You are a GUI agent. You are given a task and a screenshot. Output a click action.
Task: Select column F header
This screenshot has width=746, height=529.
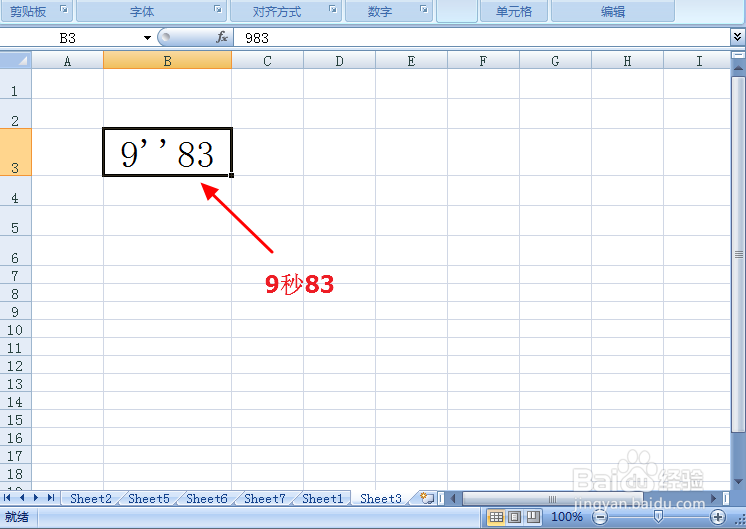pos(483,61)
